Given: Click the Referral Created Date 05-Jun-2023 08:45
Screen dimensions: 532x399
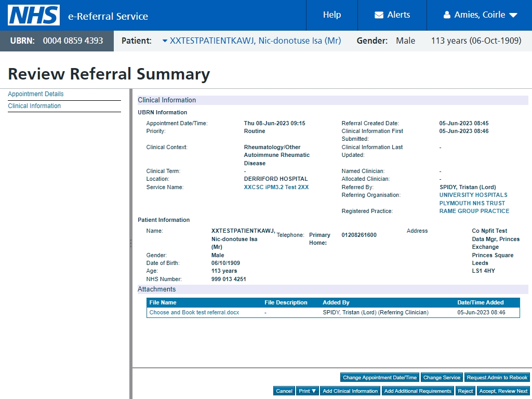Looking at the screenshot, I should pos(464,124).
